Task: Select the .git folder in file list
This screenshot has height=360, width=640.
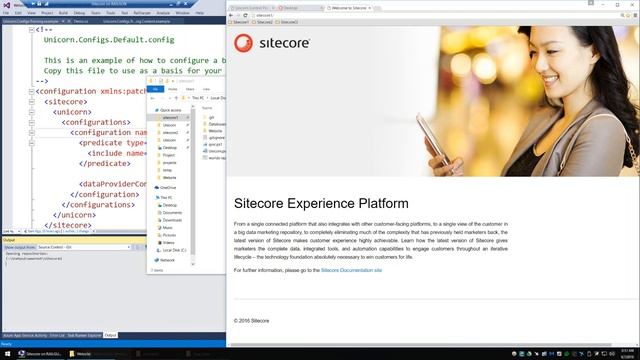Action: point(209,117)
